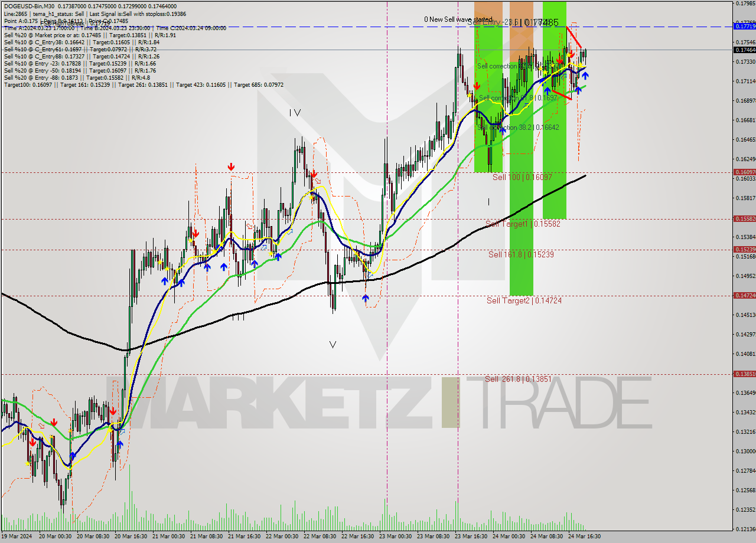Click the red 0.15582 price tag on axis

[x=744, y=218]
